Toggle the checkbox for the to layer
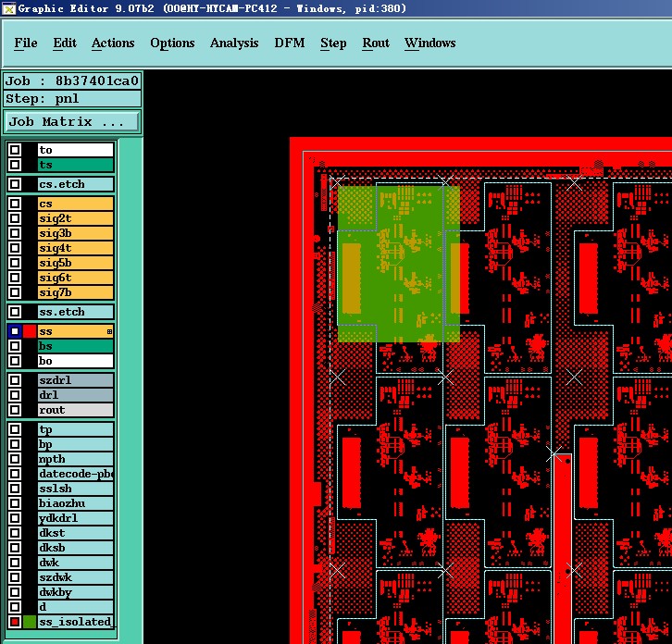 coord(15,150)
